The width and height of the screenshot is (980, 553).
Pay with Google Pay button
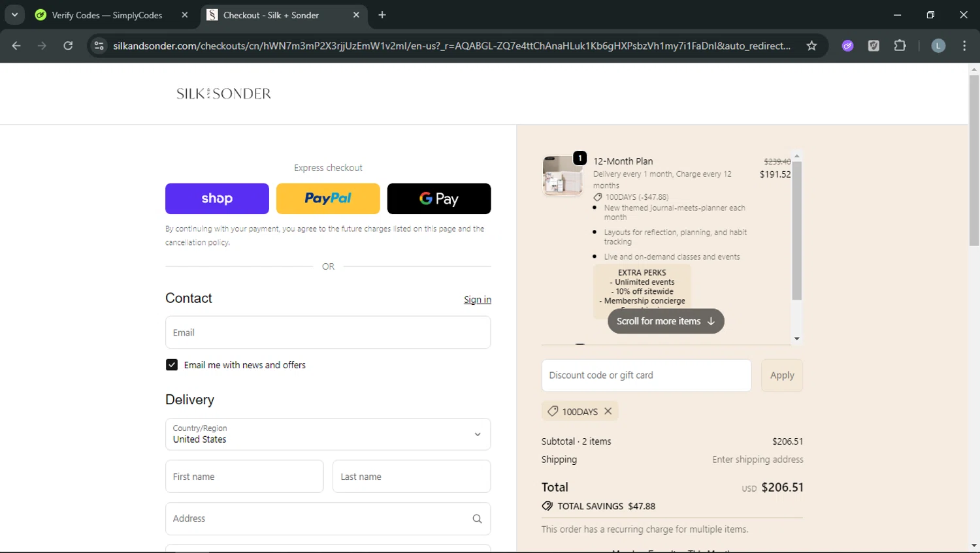tap(439, 198)
